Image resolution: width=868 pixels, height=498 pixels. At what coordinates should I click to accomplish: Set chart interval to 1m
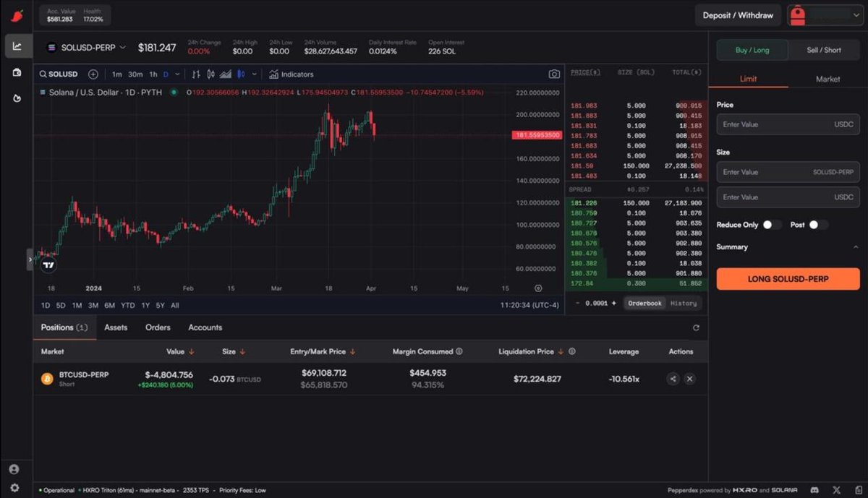tap(117, 74)
